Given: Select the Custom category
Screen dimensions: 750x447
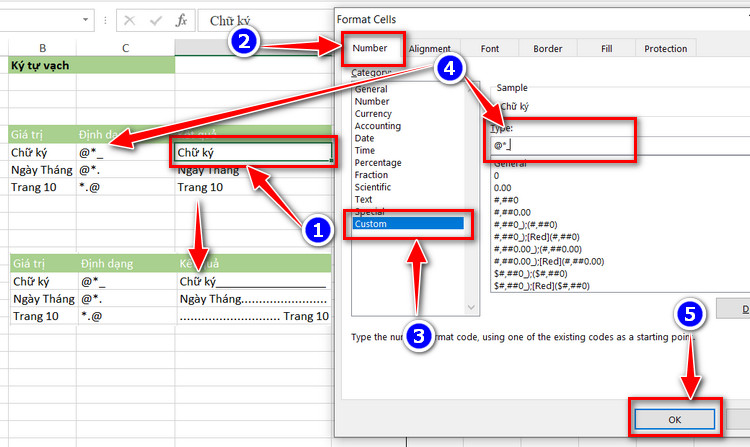Looking at the screenshot, I should click(x=408, y=224).
